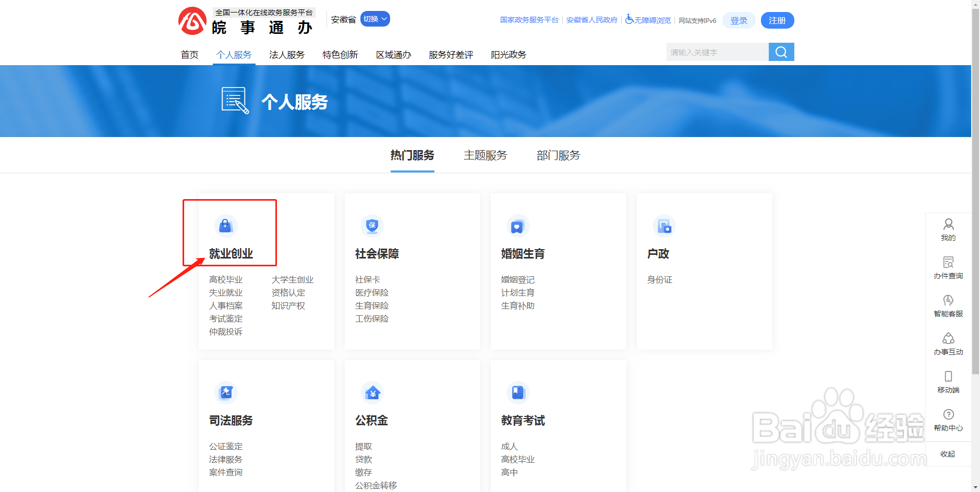Switch to 部门服务 tab
The height and width of the screenshot is (492, 980).
tap(558, 155)
